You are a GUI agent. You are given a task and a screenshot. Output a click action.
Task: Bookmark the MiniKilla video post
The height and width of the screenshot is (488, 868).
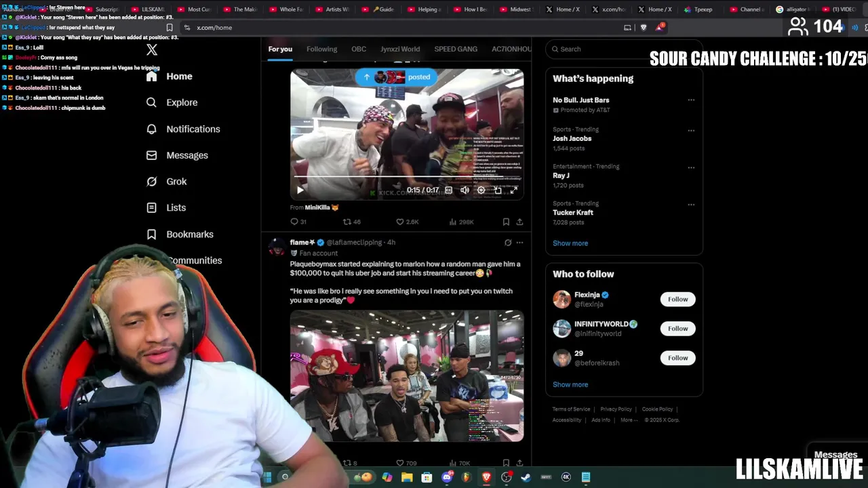506,222
